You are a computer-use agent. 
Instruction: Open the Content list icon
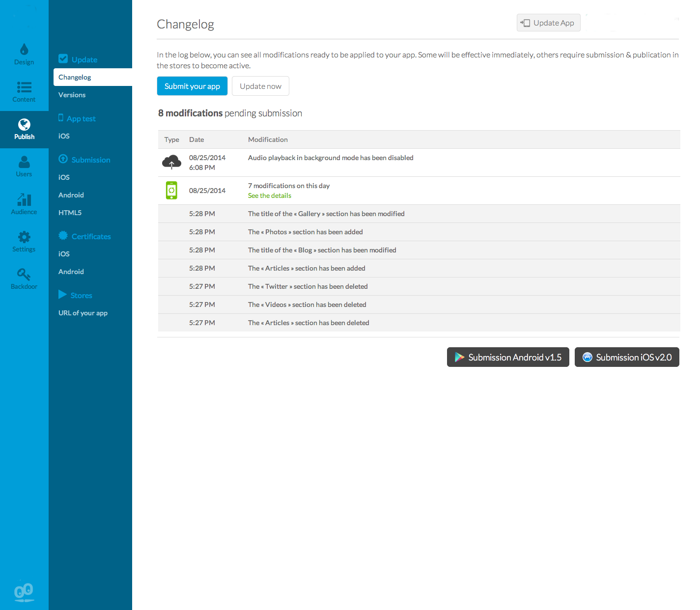24,87
